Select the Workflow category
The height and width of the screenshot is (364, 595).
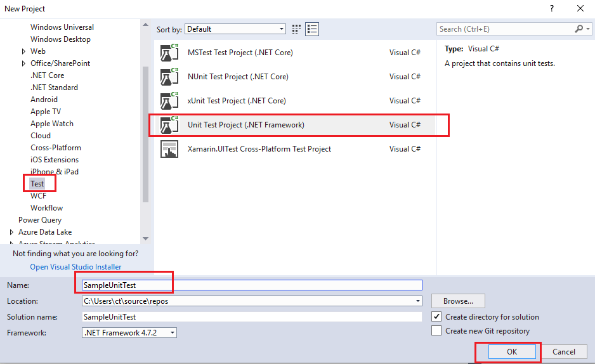47,208
